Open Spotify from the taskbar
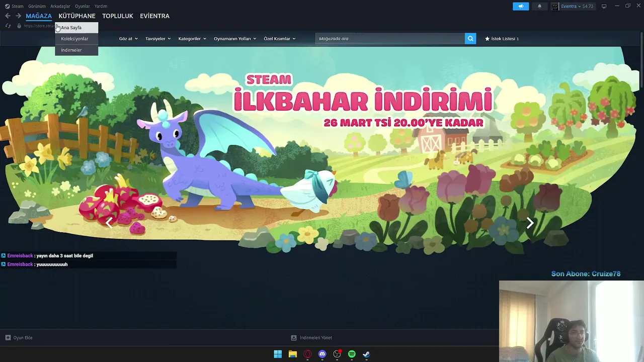The image size is (644, 362). click(x=352, y=354)
